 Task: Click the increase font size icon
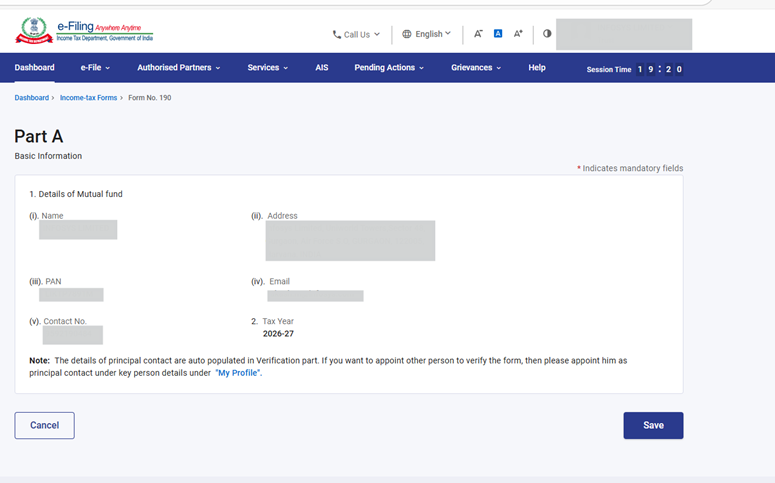[x=518, y=34]
